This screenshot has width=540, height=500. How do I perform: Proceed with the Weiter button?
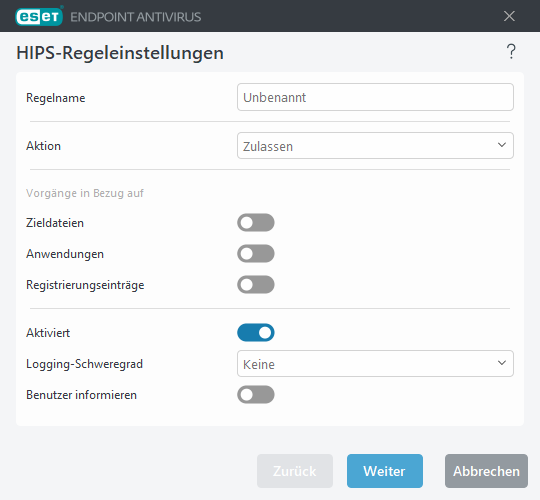[x=385, y=471]
